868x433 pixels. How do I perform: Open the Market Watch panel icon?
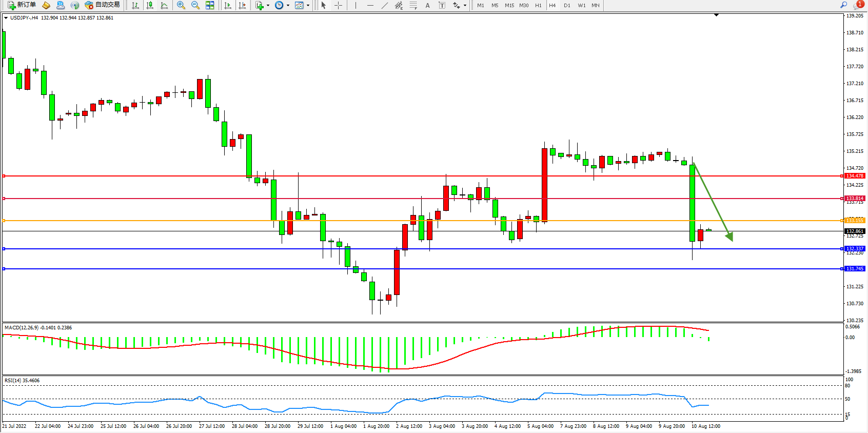point(46,5)
